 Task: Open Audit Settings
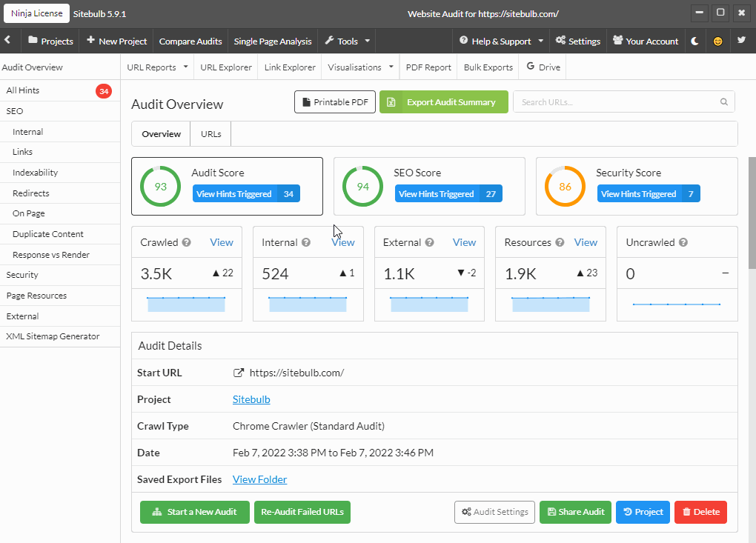(x=494, y=512)
